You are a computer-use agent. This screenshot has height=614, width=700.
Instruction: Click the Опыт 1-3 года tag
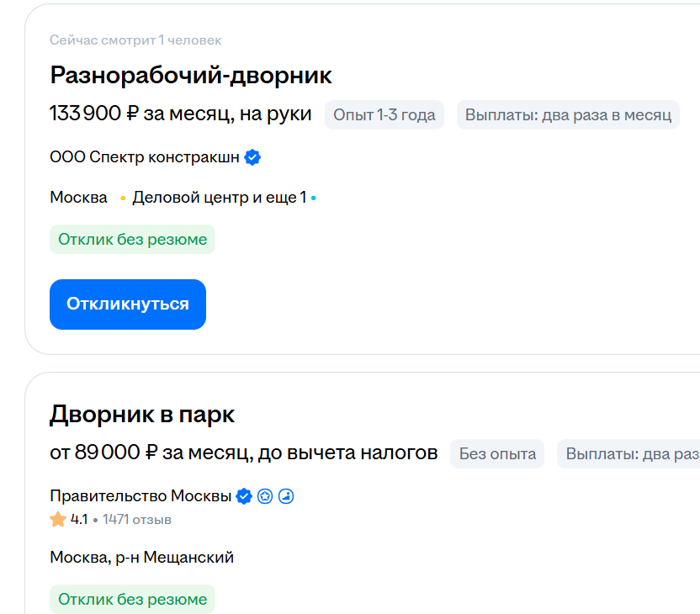(x=384, y=114)
